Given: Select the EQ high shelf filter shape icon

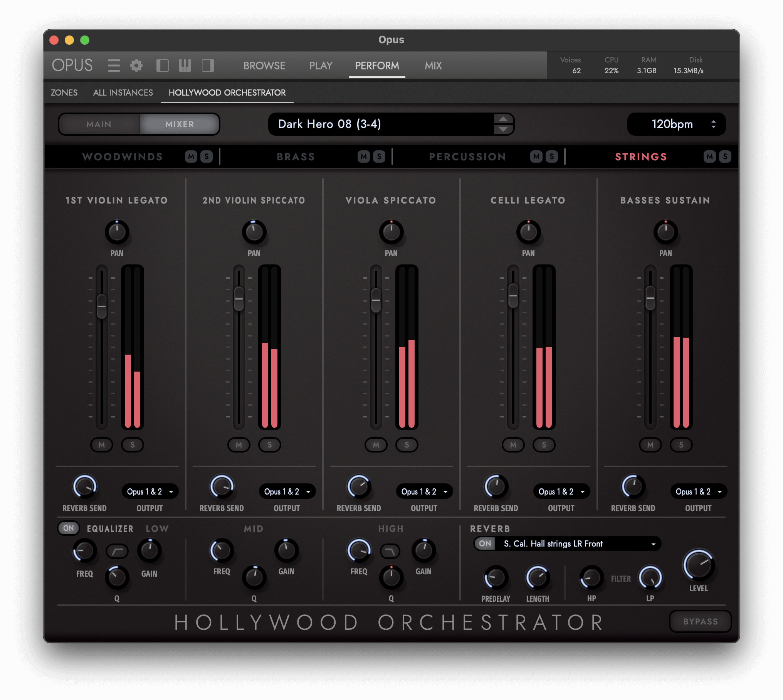Looking at the screenshot, I should [x=390, y=552].
